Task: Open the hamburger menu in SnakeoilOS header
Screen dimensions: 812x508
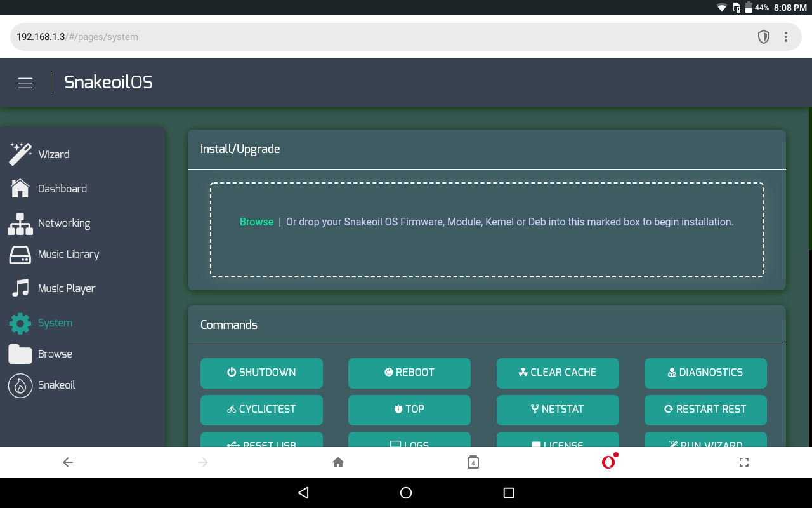Action: pos(25,83)
